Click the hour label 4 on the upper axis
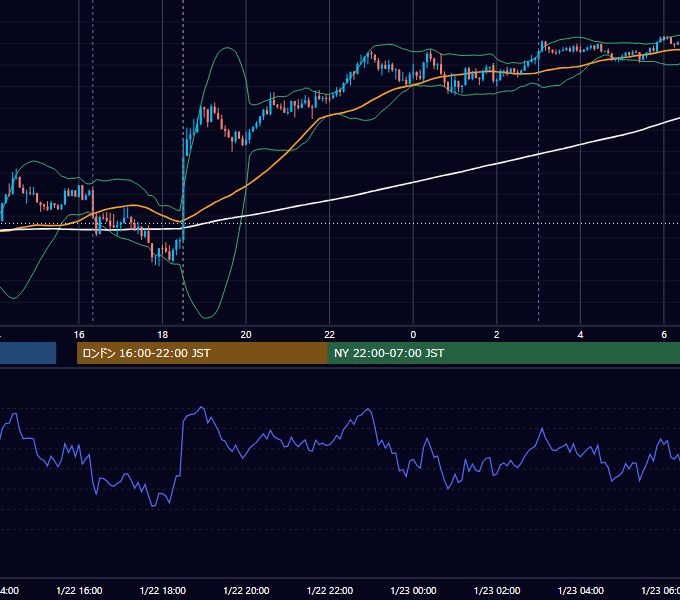The width and height of the screenshot is (680, 600). tap(580, 335)
